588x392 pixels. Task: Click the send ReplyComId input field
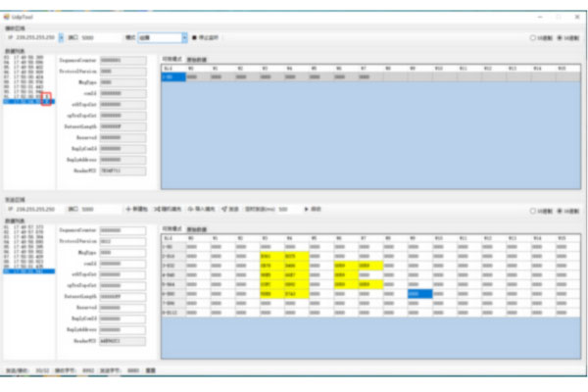[123, 318]
